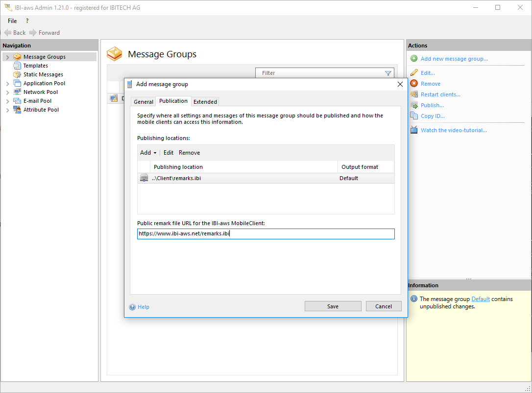Expand the Attribute Pool tree node
Screen dimensions: 532x393
[7, 110]
